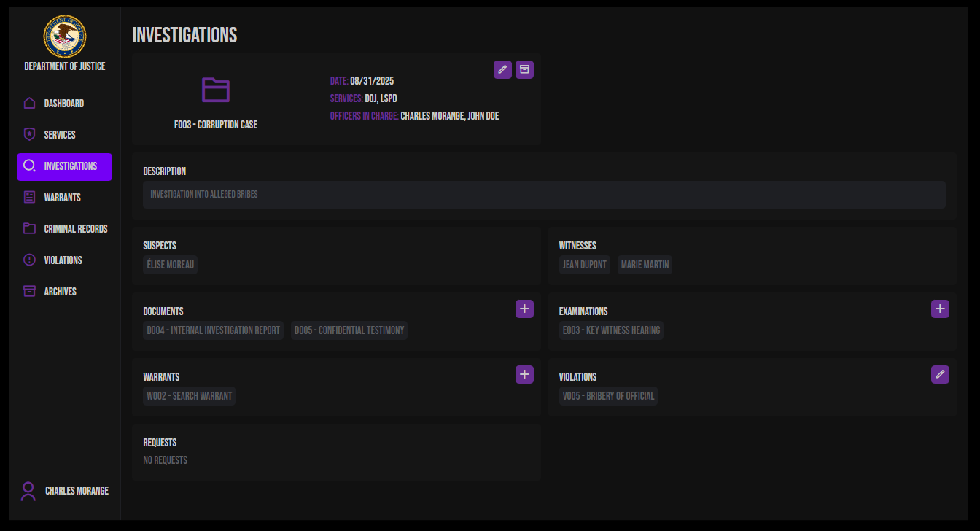The width and height of the screenshot is (980, 531).
Task: Open Criminal Records from the sidebar
Action: (75, 229)
